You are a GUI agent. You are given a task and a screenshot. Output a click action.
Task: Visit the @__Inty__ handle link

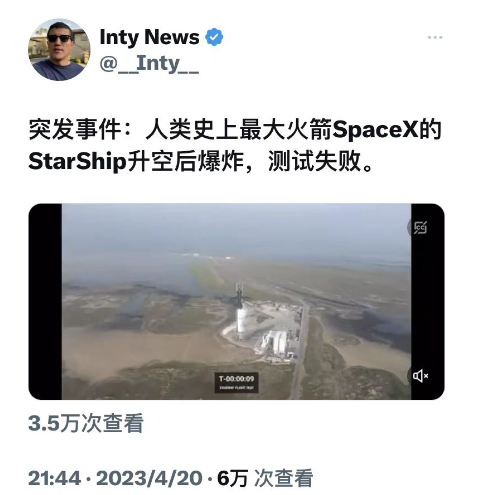[149, 63]
